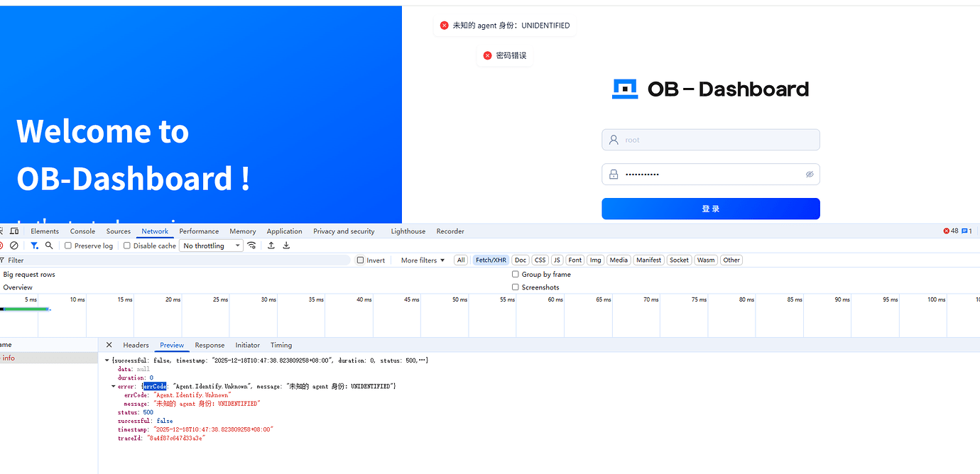Clear the network request log
This screenshot has width=980, height=474.
[16, 245]
